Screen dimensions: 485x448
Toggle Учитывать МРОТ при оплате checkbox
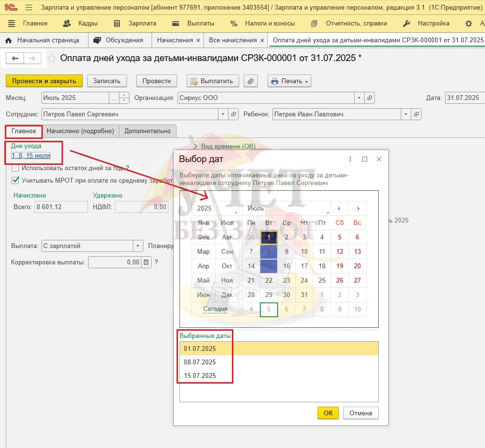coord(15,180)
